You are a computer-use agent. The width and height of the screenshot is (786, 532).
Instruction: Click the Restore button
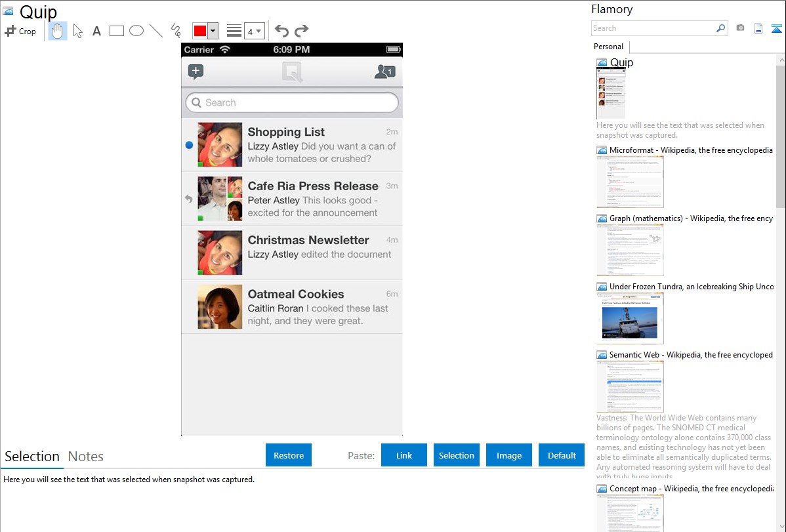pos(289,455)
